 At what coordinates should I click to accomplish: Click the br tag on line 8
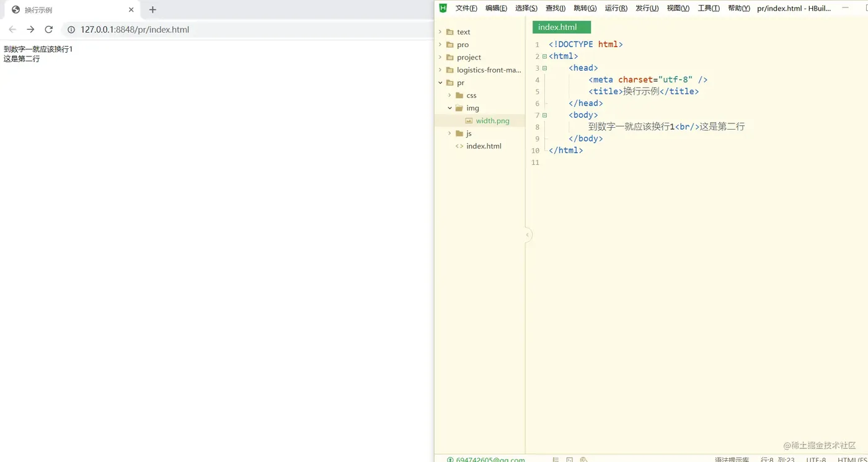687,127
